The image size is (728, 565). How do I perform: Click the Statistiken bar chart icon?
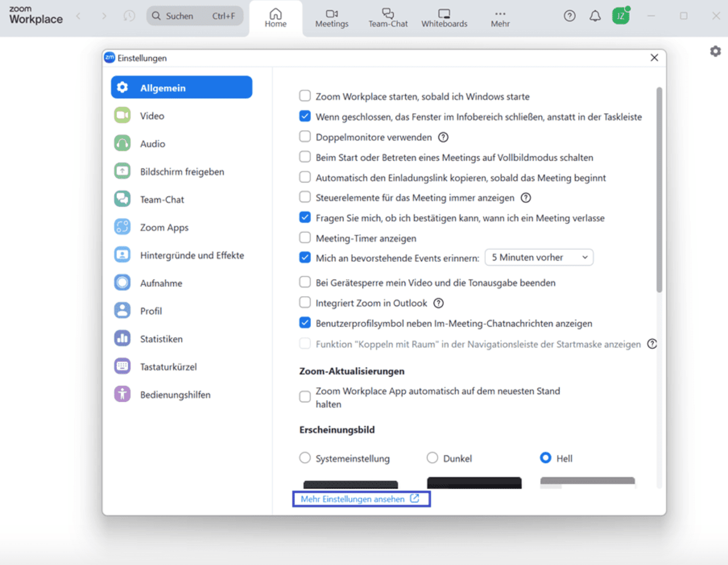122,339
